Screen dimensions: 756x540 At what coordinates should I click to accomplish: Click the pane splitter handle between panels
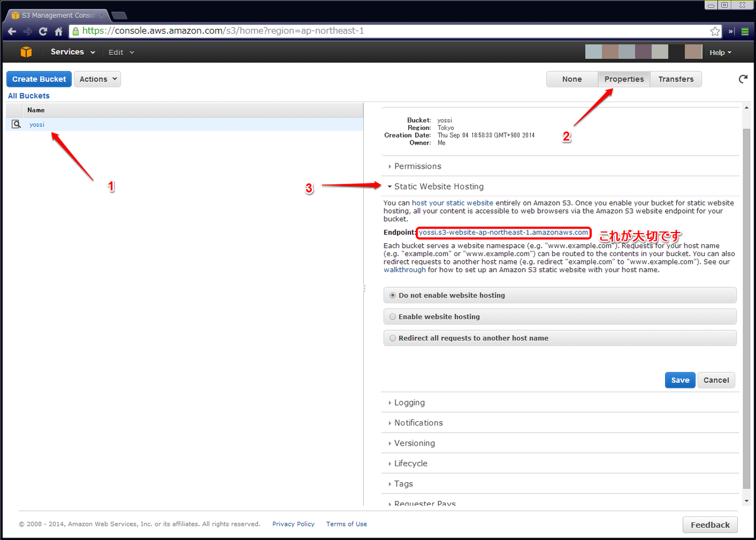coord(364,288)
